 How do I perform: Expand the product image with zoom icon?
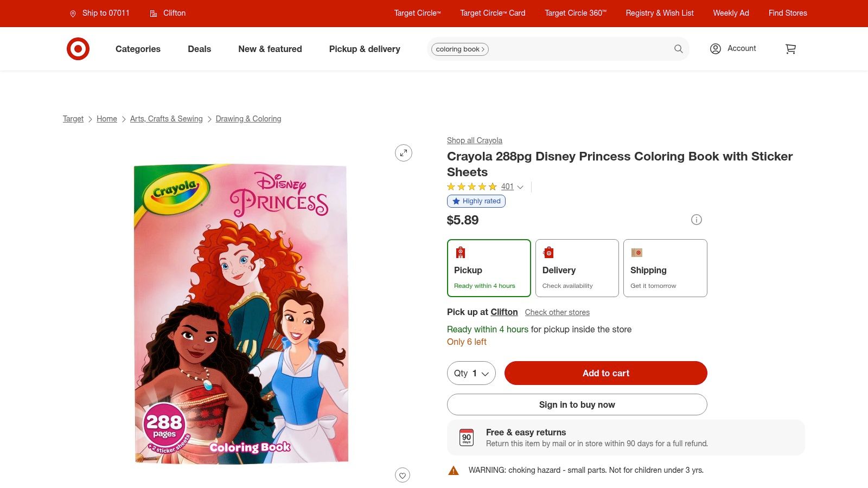403,152
